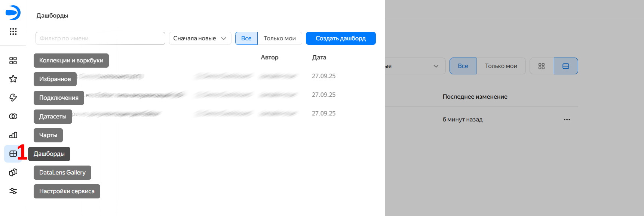
Task: Click the DataLens logo icon
Action: [x=13, y=13]
